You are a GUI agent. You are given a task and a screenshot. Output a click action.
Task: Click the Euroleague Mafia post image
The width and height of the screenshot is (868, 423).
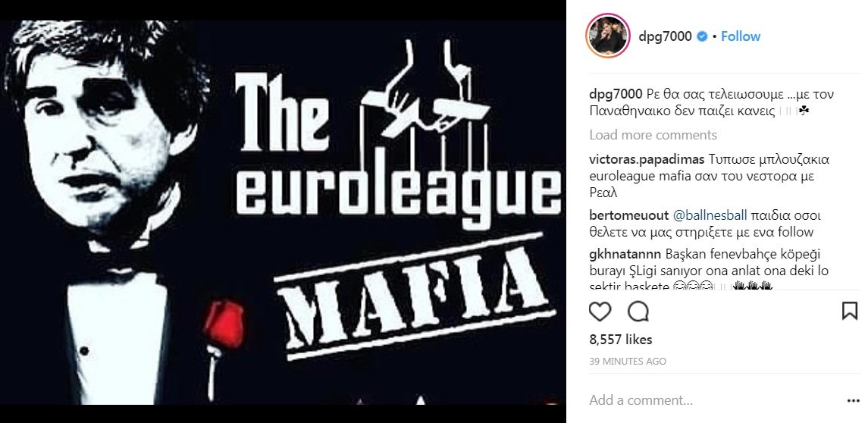283,212
